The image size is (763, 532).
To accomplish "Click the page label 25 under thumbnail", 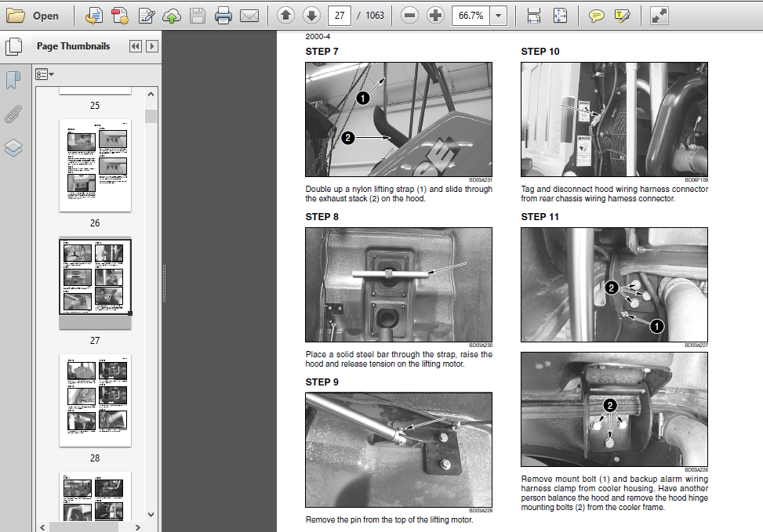I will pos(95,106).
